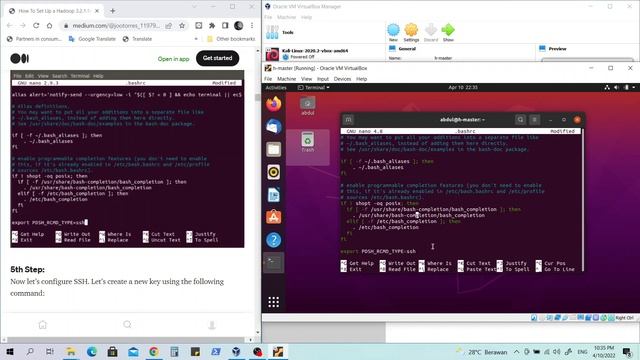
Task: Open Partners in consum... bookmark
Action: (x=35, y=39)
